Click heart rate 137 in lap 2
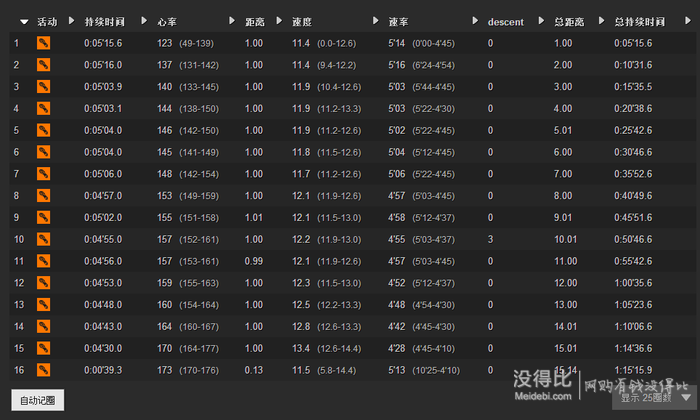Image resolution: width=700 pixels, height=420 pixels. (x=164, y=65)
